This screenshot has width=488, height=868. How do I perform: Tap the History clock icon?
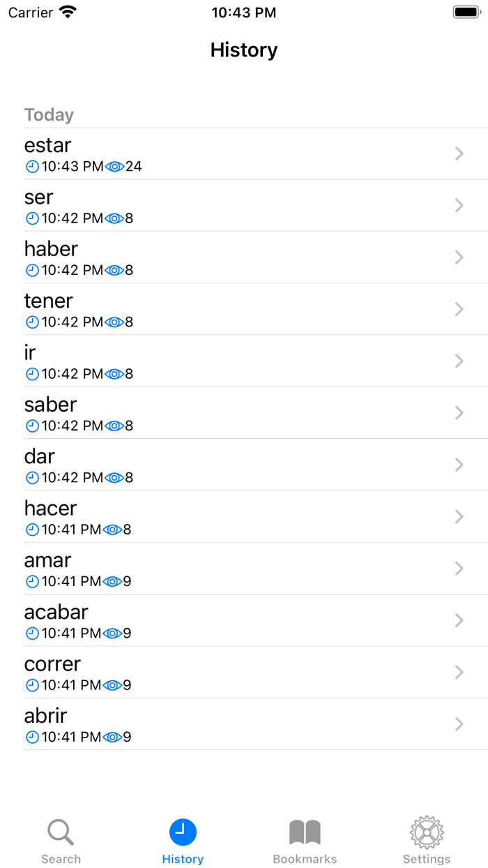point(183,832)
